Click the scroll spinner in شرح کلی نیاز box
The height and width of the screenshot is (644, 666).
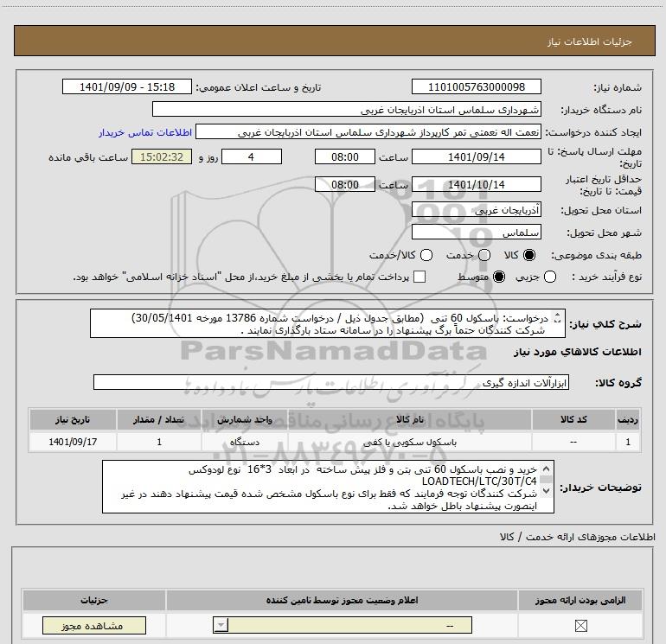(x=557, y=317)
